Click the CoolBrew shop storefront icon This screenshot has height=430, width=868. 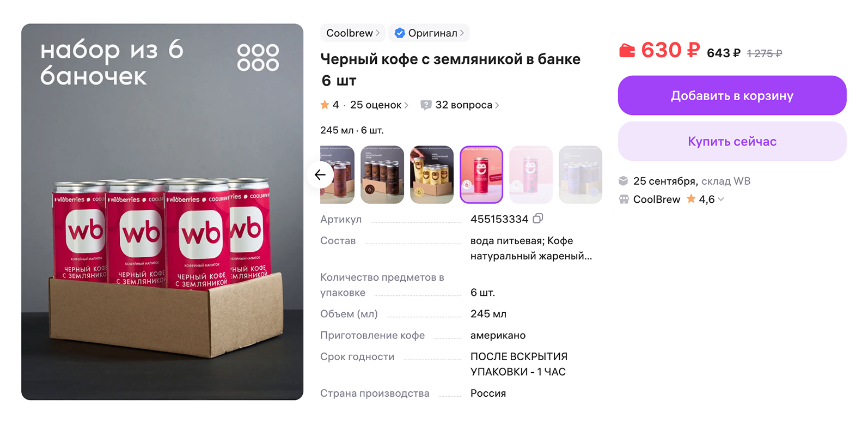tap(624, 199)
